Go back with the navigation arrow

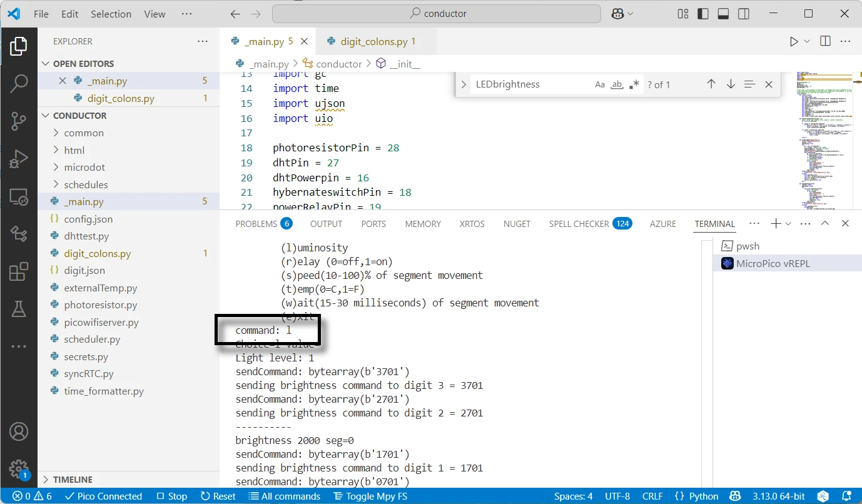[235, 14]
